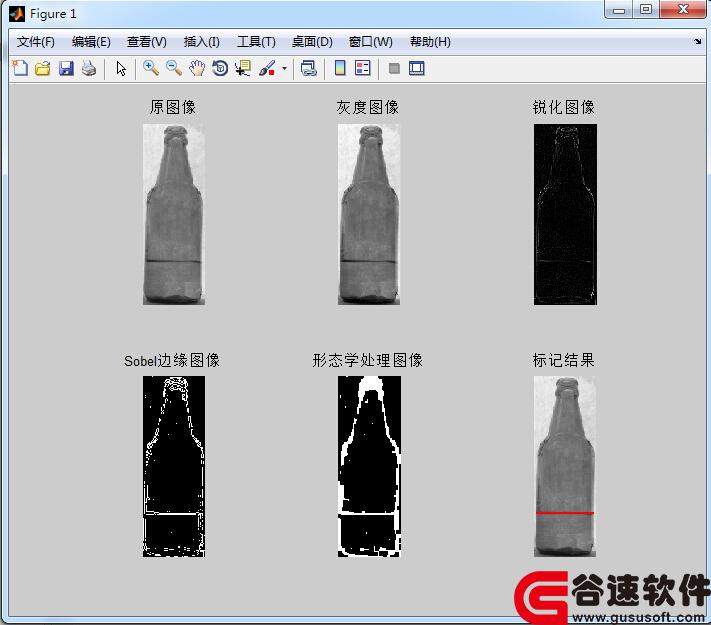Minimize the Figure 1 window

point(618,10)
